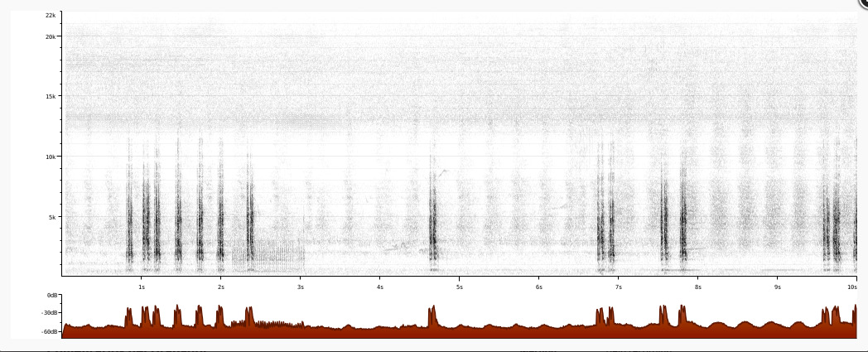Viewport: 868px width, 352px height.
Task: Click the -30dB amplitude scale label
Action: tap(49, 313)
